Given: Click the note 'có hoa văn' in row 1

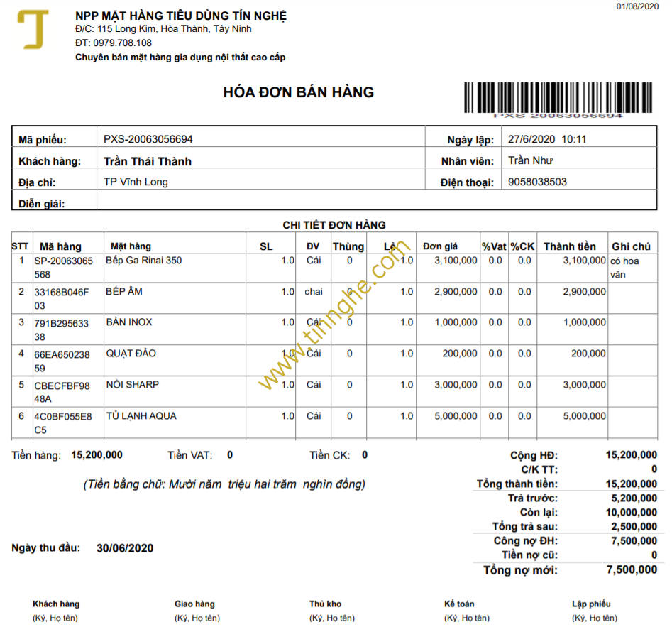Looking at the screenshot, I should pos(624,268).
